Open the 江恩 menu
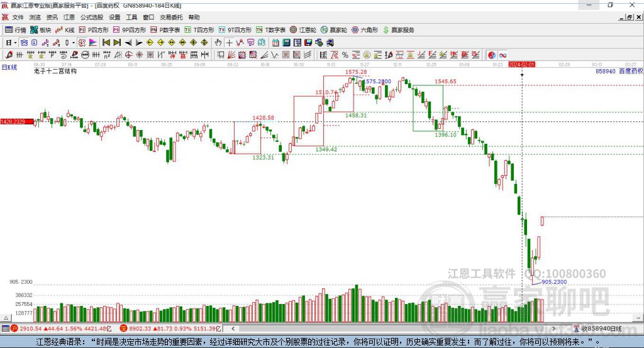The width and height of the screenshot is (644, 348). [x=69, y=17]
